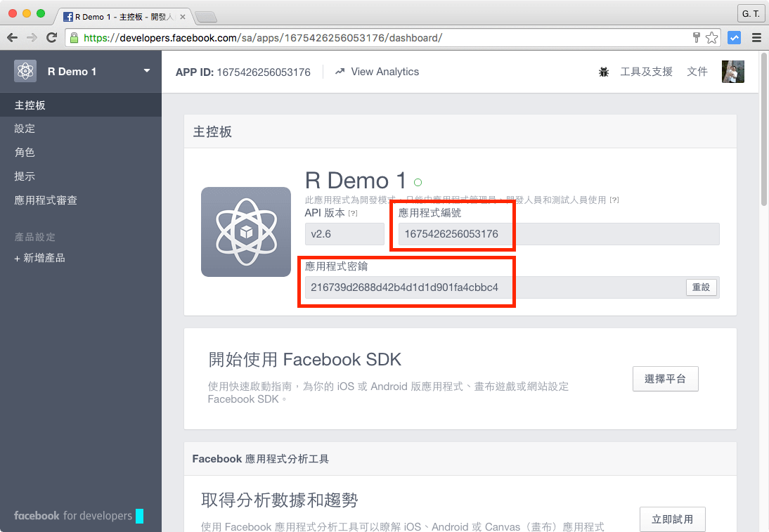Viewport: 769px width, 532px height.
Task: Click the R Demo 1 atom icon in sidebar
Action: click(x=25, y=71)
